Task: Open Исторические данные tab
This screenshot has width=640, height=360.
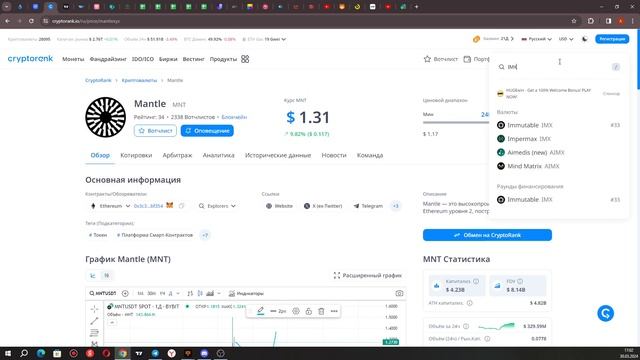Action: (x=278, y=155)
